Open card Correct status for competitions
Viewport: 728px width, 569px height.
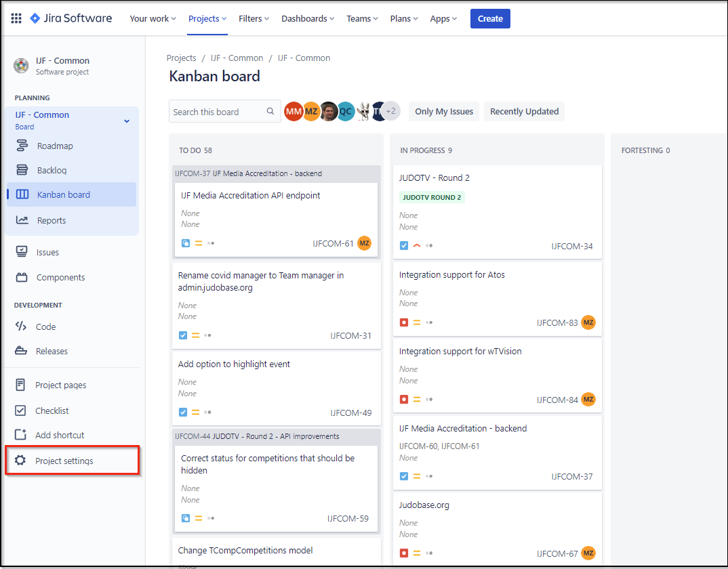[277, 488]
